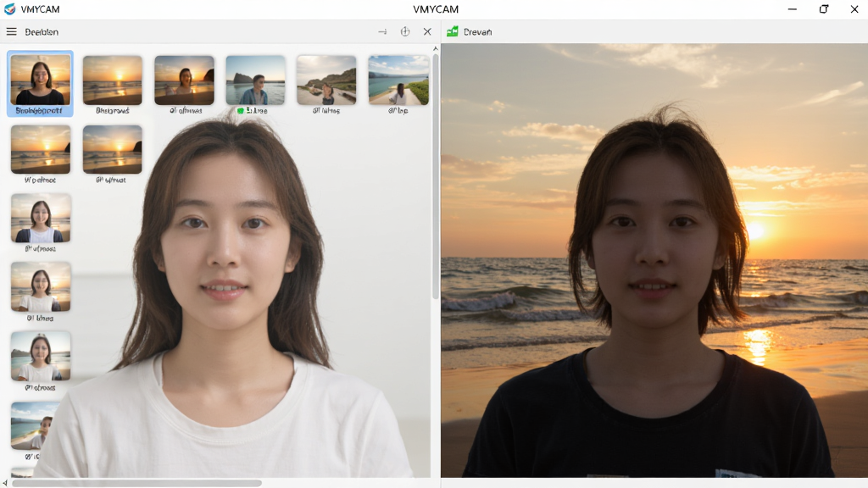Minimize the VMYCAM window

pos(793,8)
